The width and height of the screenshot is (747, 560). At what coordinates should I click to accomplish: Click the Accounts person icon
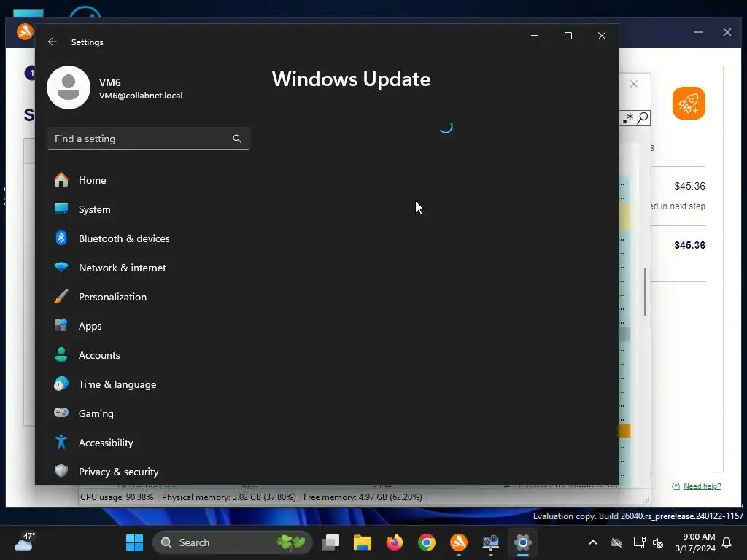tap(61, 355)
